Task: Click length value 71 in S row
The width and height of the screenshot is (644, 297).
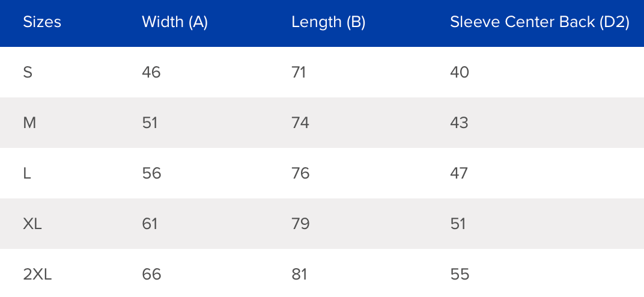Action: click(x=299, y=72)
